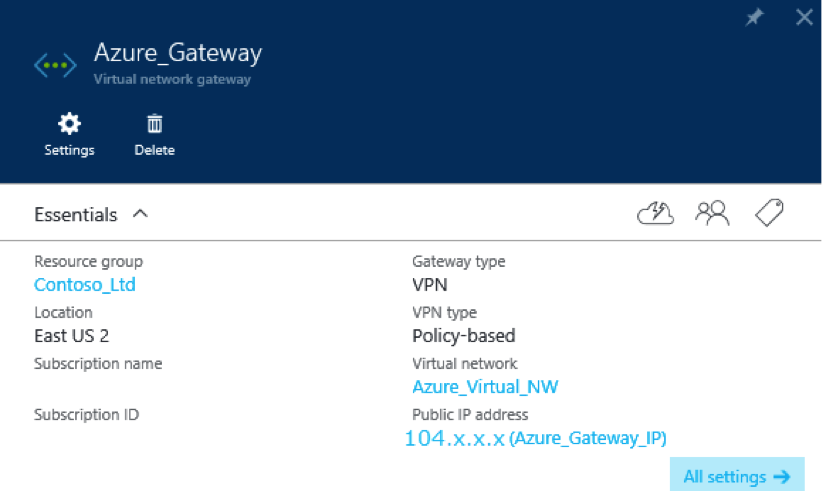
Task: Click the Resource group label
Action: (x=89, y=261)
